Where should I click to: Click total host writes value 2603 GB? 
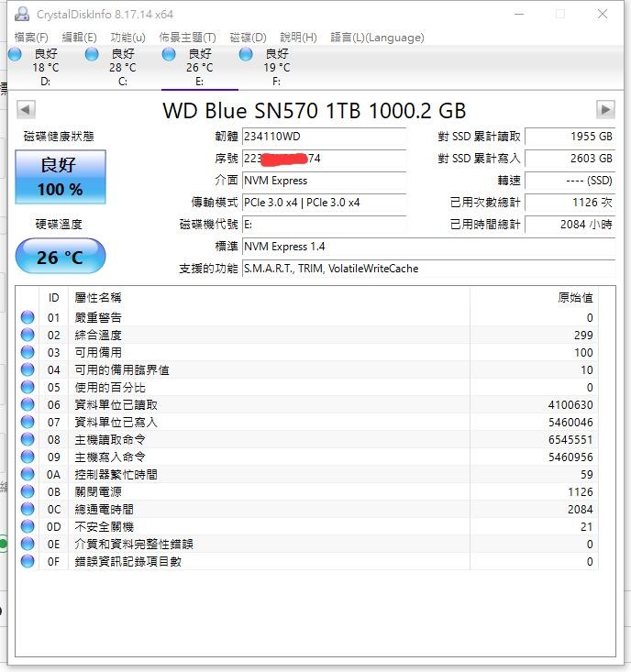570,158
